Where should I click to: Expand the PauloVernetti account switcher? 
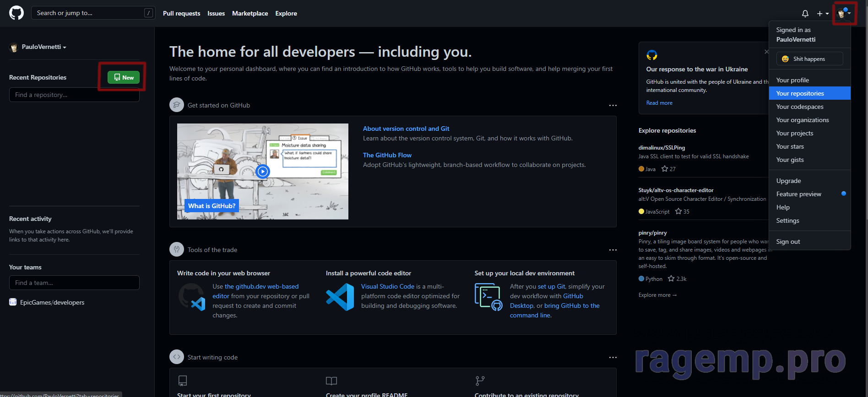coord(44,47)
